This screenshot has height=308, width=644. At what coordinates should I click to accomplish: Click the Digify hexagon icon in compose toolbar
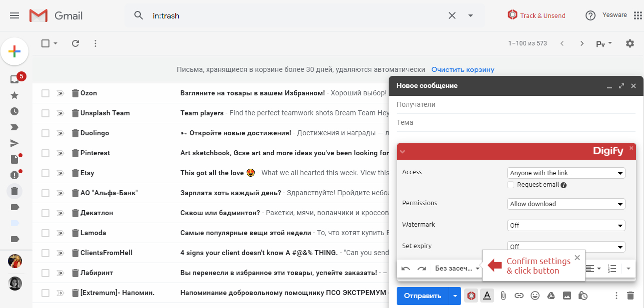coord(471,296)
